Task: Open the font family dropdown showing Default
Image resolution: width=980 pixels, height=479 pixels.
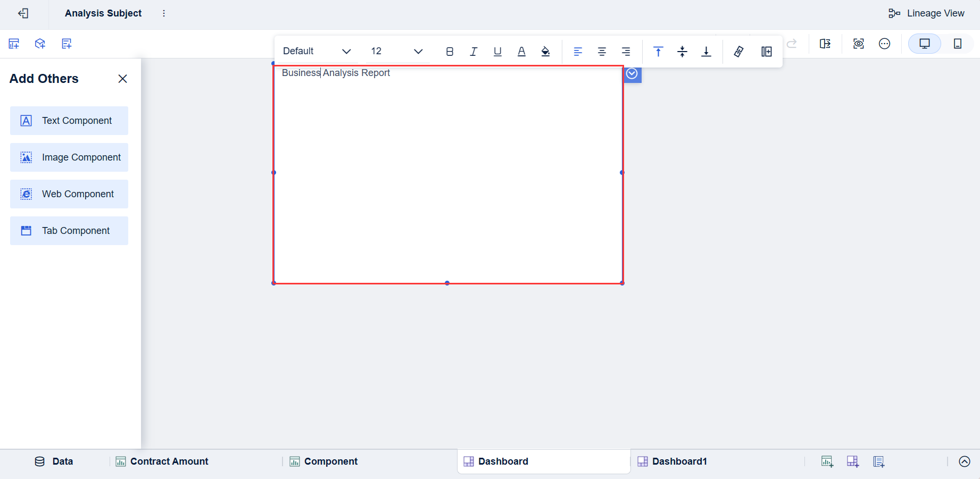Action: [317, 51]
